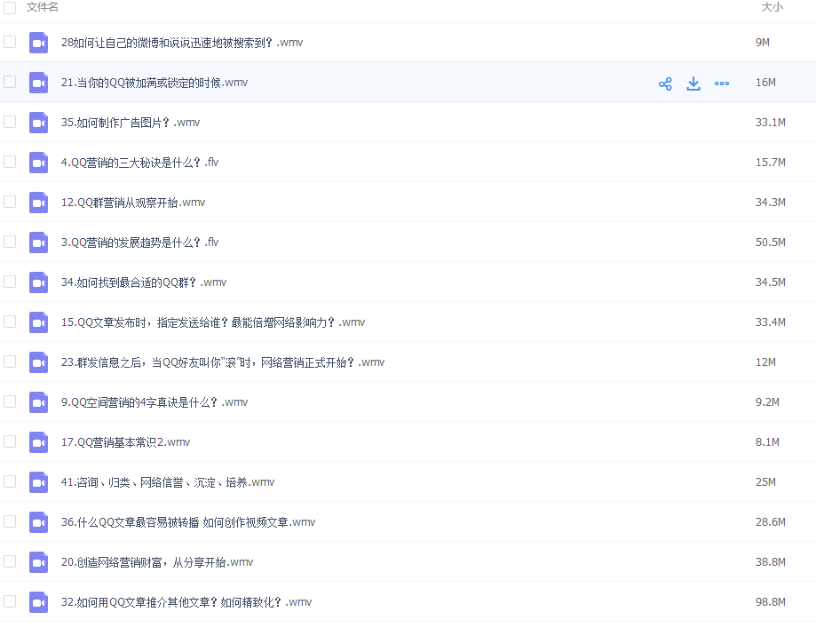Sort by the 大小 column header
This screenshot has height=644, width=816.
[772, 7]
